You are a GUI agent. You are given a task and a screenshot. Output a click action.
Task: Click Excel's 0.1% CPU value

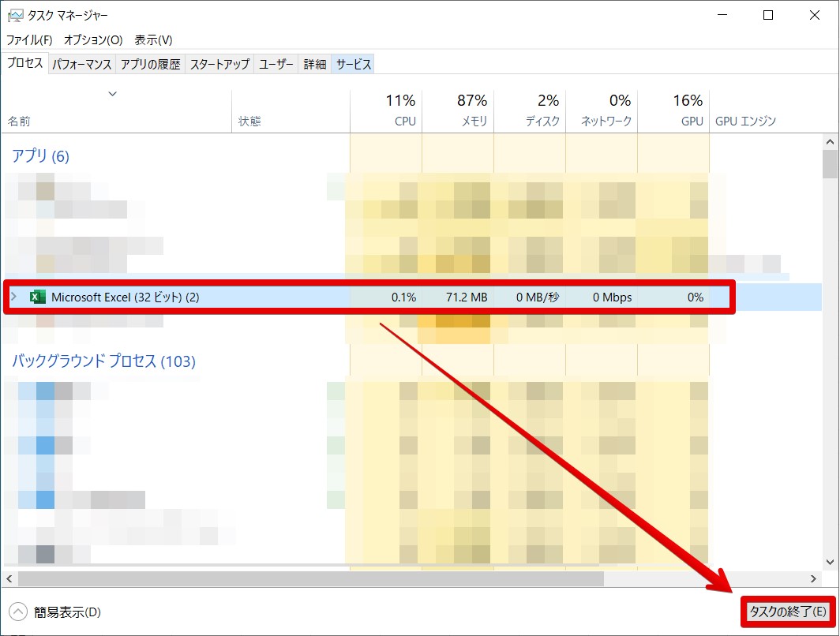(403, 297)
